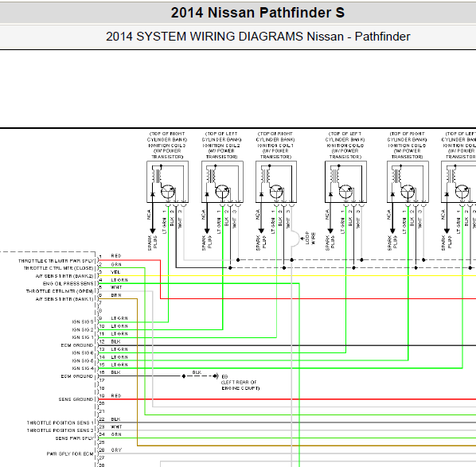
Task: Click 'THROTTLE POSITION SENS 1' pin label
Action: (x=60, y=422)
